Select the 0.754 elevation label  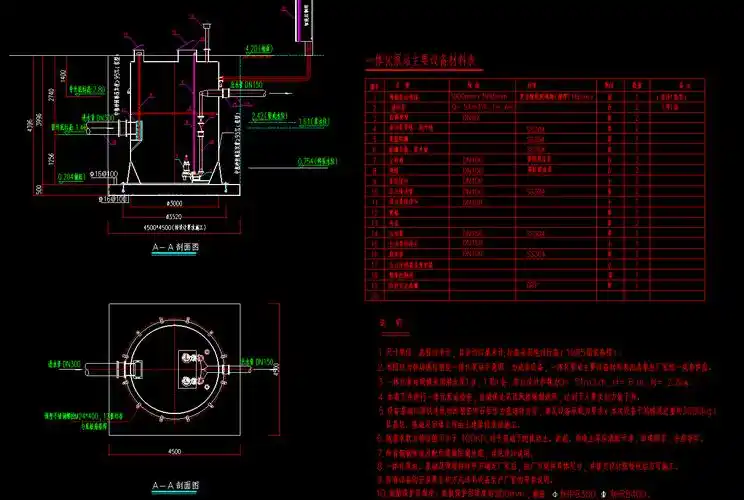click(x=318, y=161)
